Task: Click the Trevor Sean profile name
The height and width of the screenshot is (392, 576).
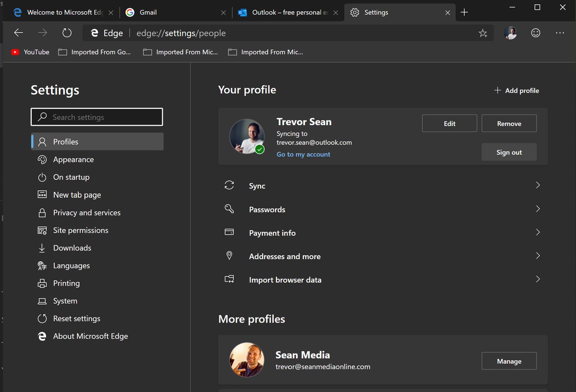Action: (x=304, y=122)
